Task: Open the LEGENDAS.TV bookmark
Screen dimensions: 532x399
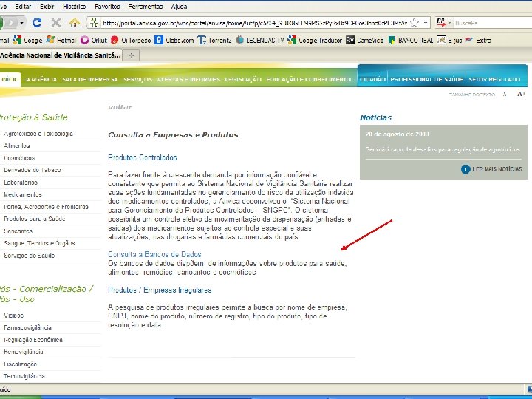Action: 260,41
